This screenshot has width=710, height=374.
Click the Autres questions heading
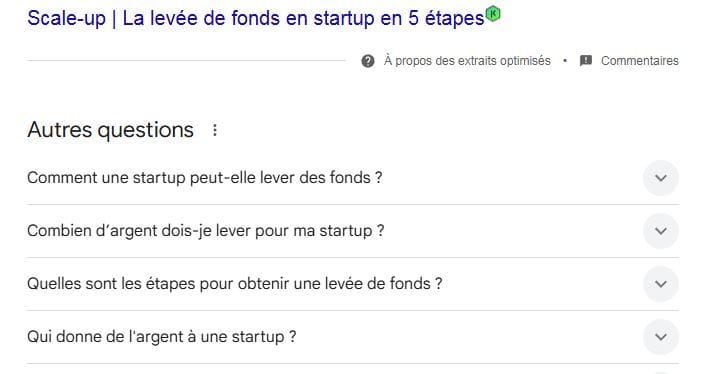click(110, 130)
